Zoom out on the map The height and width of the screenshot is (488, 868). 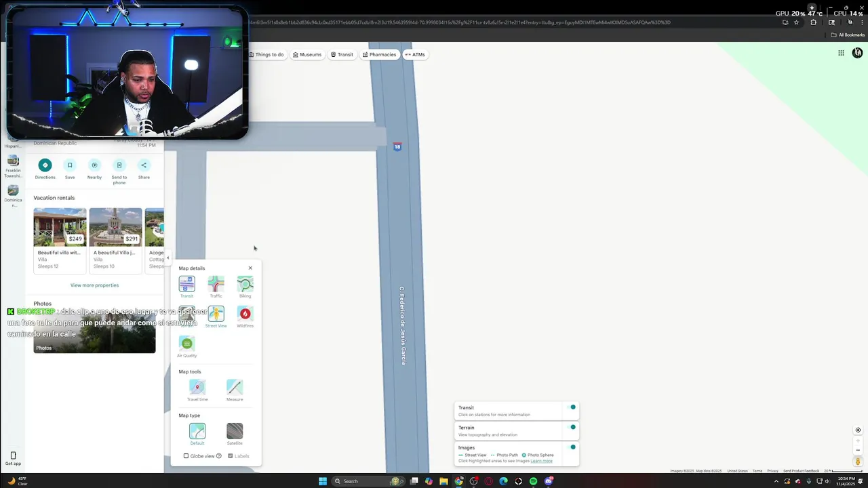point(858,451)
